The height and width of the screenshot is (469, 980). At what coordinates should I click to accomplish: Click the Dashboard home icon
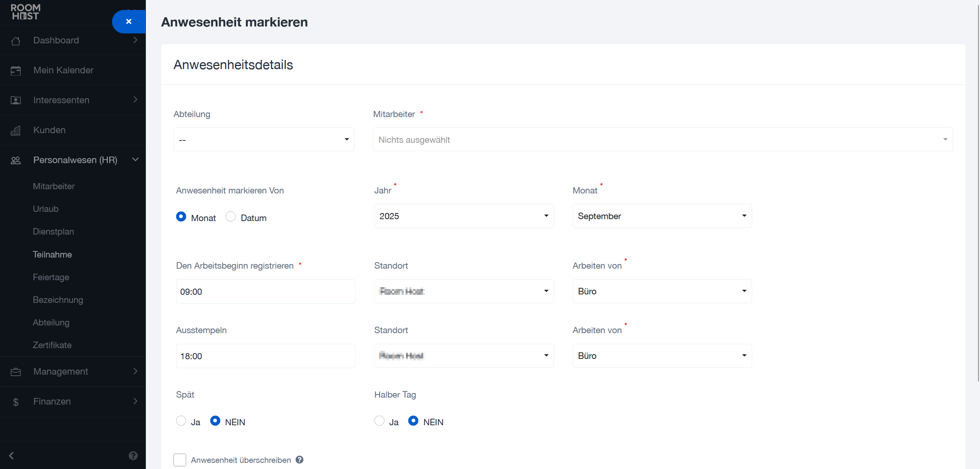[16, 41]
